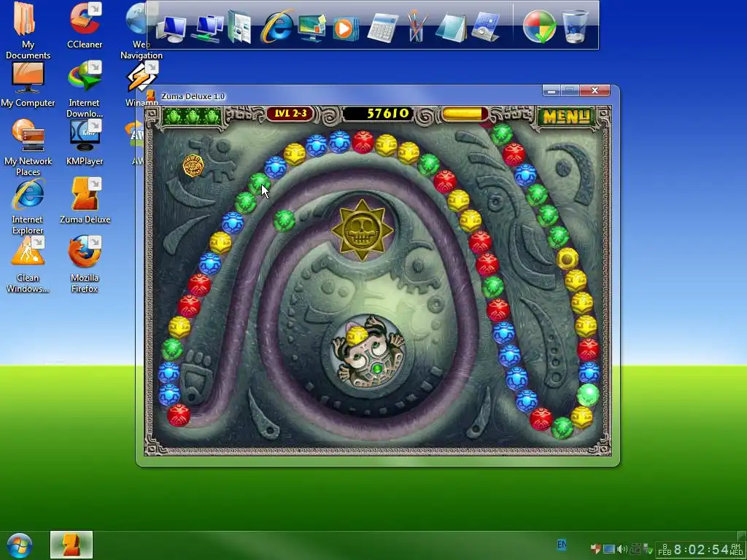Open the Clean Windows shortcut
Image resolution: width=747 pixels, height=560 pixels.
[28, 265]
